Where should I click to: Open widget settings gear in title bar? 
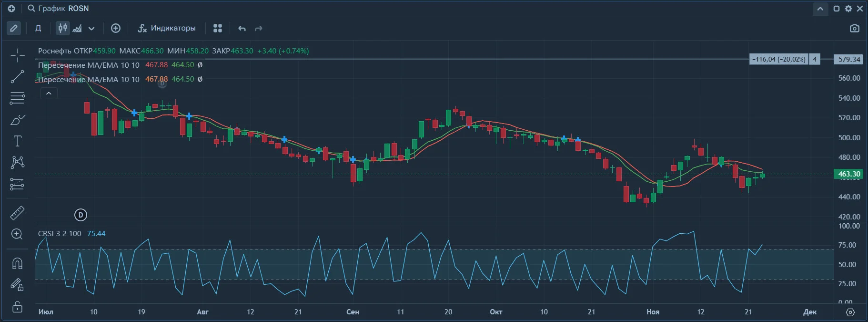tap(848, 9)
